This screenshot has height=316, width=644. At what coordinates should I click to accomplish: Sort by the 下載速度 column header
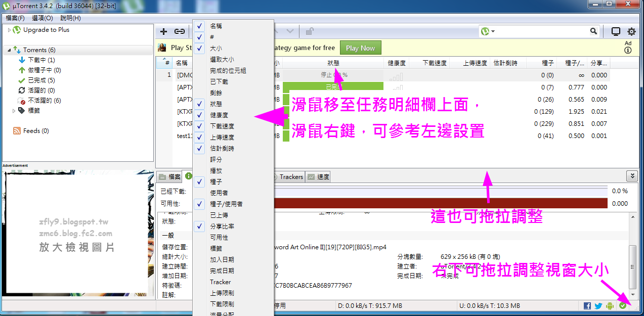pyautogui.click(x=429, y=63)
